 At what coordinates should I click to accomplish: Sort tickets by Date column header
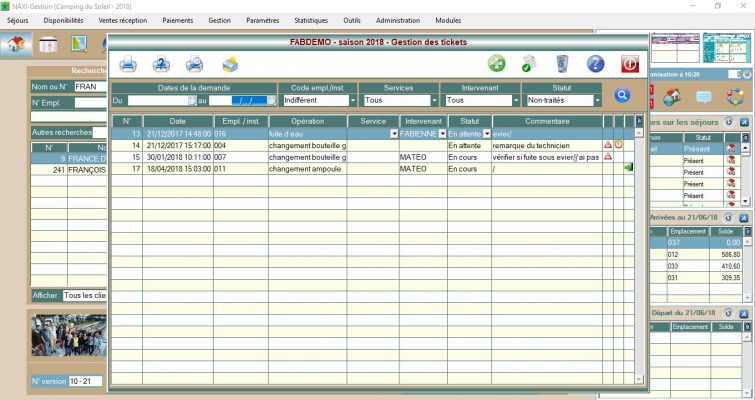[178, 121]
